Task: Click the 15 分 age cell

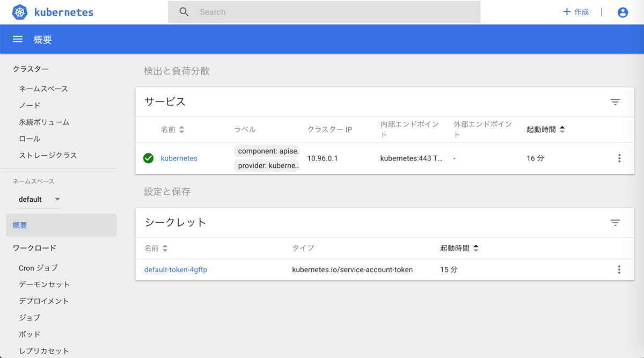Action: click(449, 269)
